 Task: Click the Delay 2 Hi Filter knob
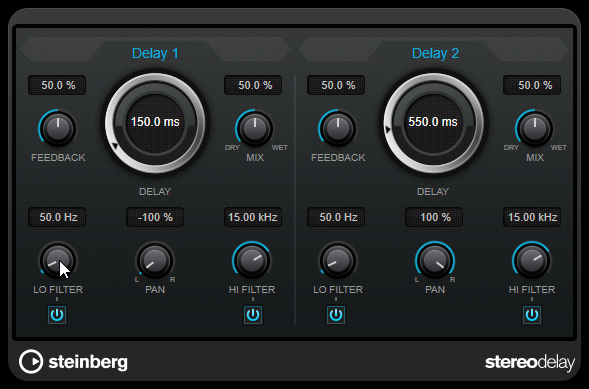(532, 260)
